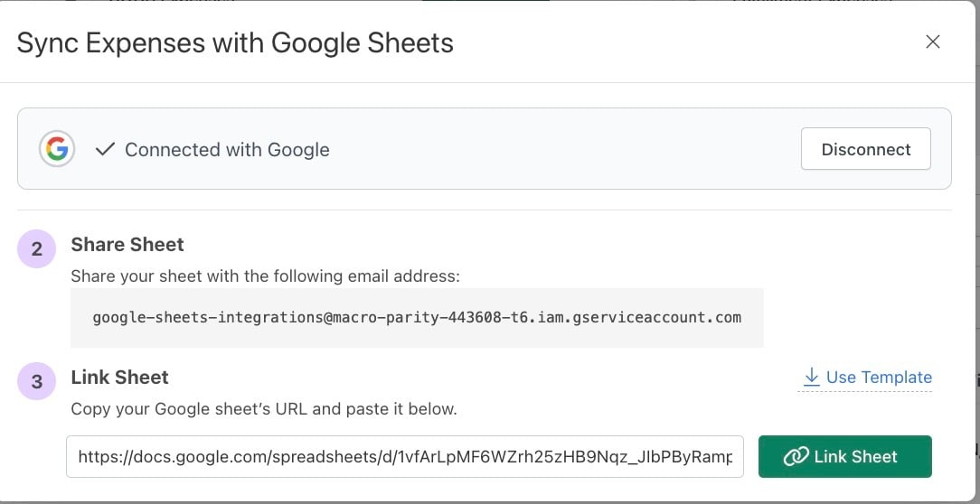Click the chain-link icon on the green button
Screen dimensions: 980x504
pyautogui.click(x=796, y=456)
